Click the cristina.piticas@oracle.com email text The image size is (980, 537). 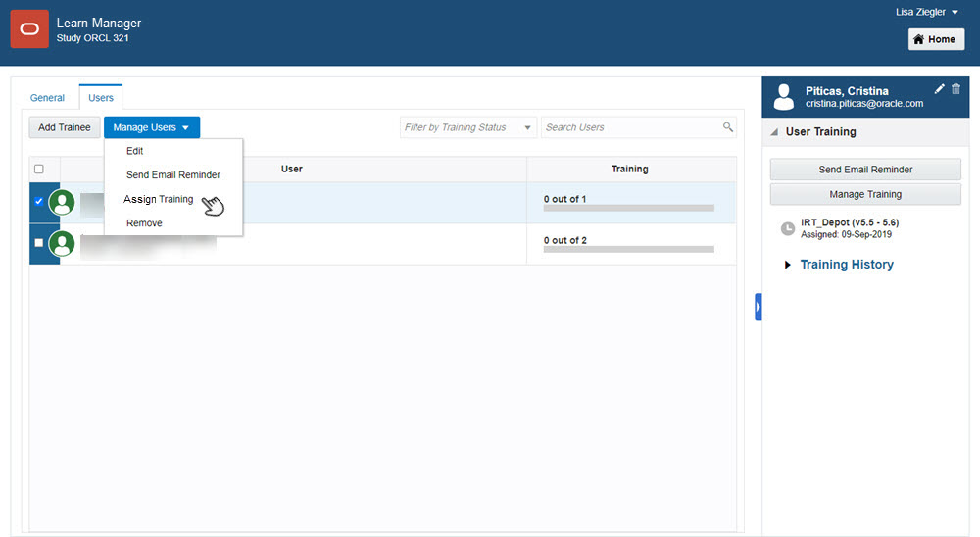point(864,104)
